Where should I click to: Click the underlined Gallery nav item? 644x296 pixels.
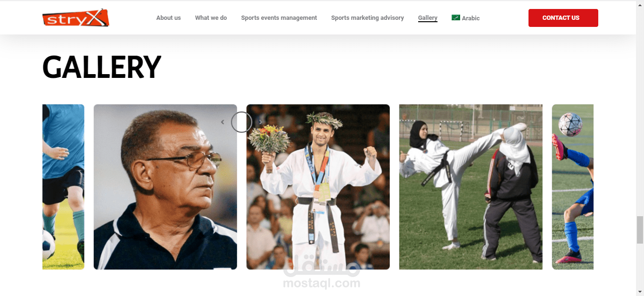point(428,18)
